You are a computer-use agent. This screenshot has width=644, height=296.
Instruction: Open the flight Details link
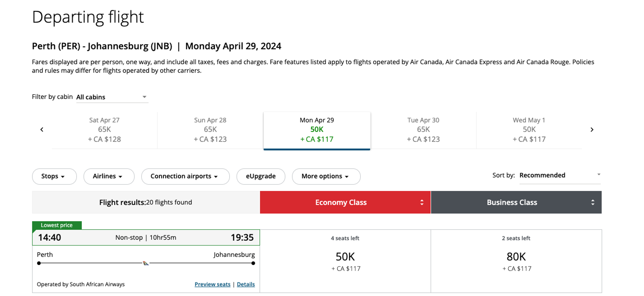pyautogui.click(x=246, y=284)
